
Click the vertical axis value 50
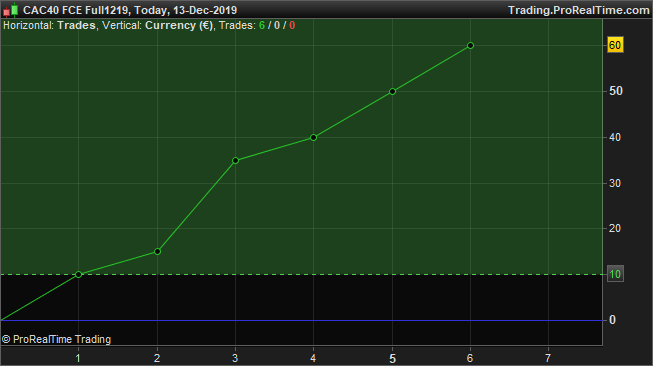616,91
